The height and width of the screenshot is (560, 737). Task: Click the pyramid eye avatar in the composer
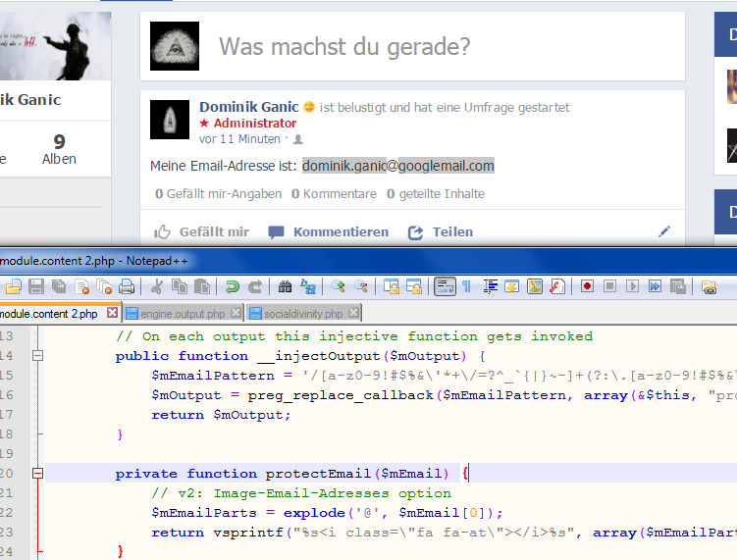coord(175,46)
